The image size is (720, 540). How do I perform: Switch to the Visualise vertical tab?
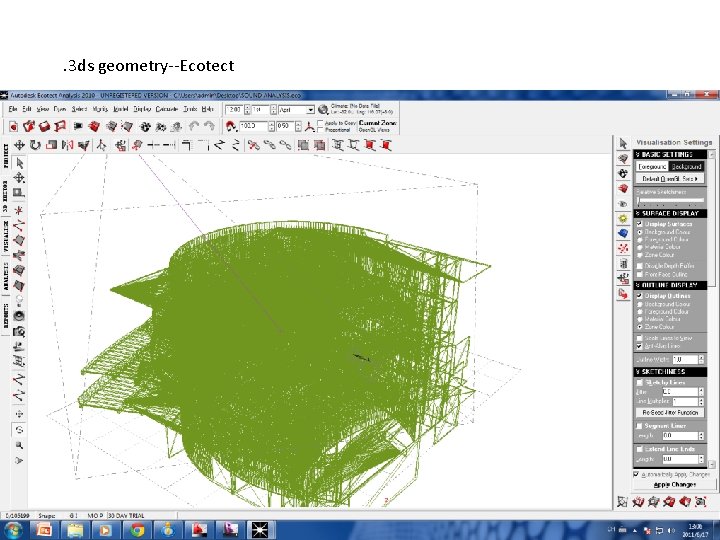click(x=6, y=236)
